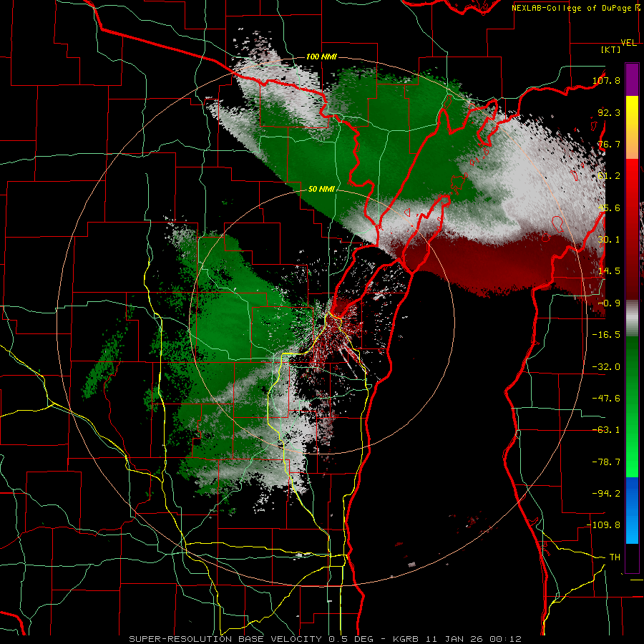Click the 100 NMI range ring label
Screen dimensions: 644x644
[x=321, y=57]
